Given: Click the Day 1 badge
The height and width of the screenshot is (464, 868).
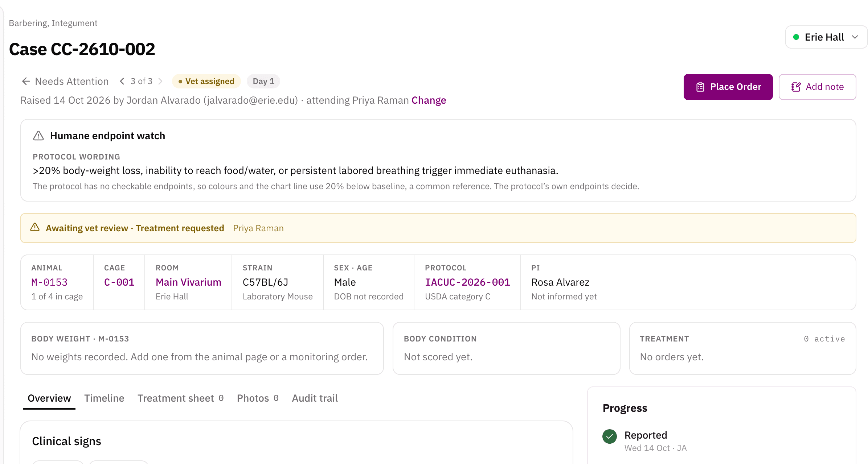Looking at the screenshot, I should (x=263, y=81).
